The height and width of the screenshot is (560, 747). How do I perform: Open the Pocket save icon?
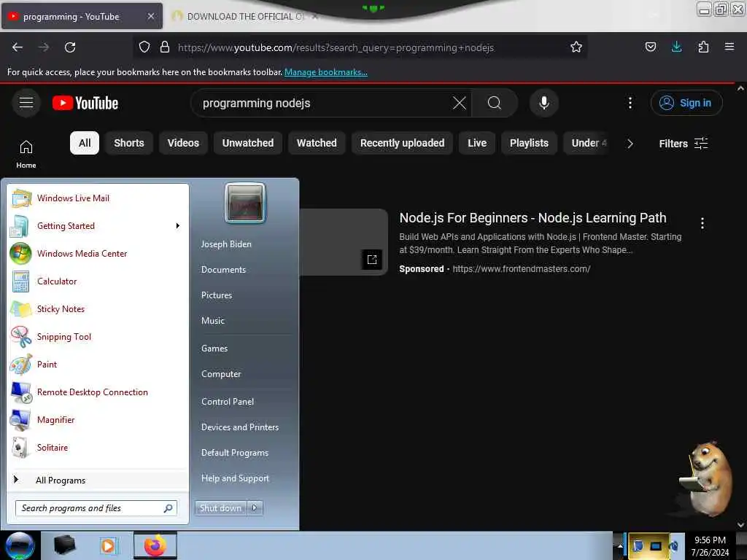pos(650,47)
